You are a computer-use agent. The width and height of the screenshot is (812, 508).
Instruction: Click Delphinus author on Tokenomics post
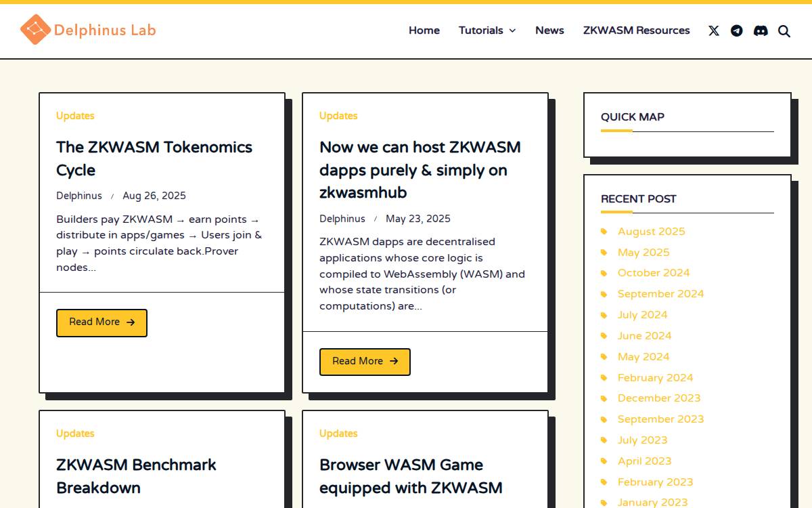coord(79,196)
